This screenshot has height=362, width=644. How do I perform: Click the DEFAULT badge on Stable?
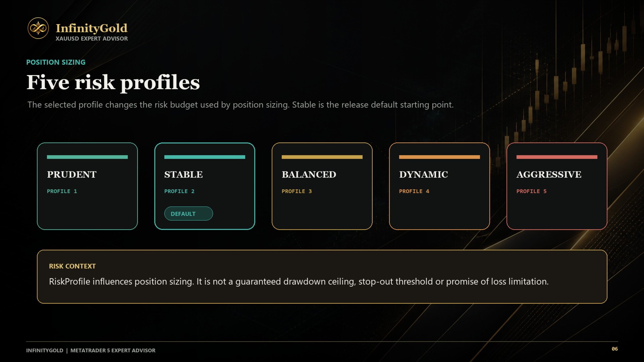pos(189,214)
